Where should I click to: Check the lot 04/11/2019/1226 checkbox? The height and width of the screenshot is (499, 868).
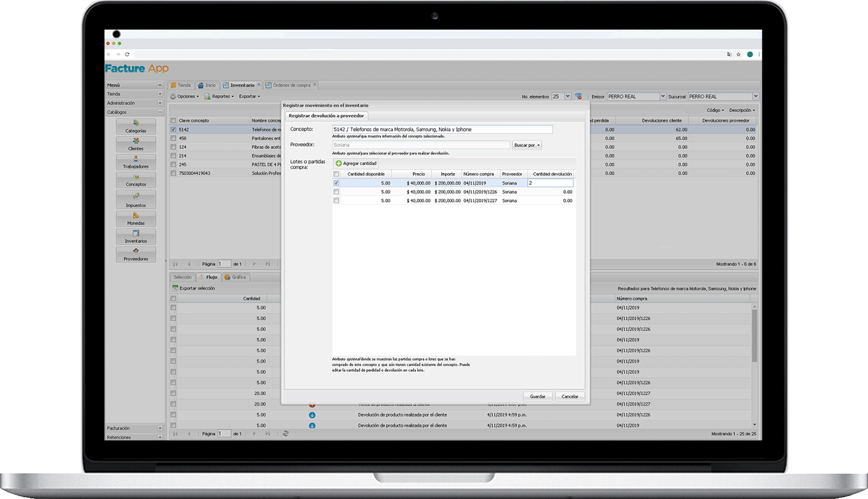(x=336, y=192)
